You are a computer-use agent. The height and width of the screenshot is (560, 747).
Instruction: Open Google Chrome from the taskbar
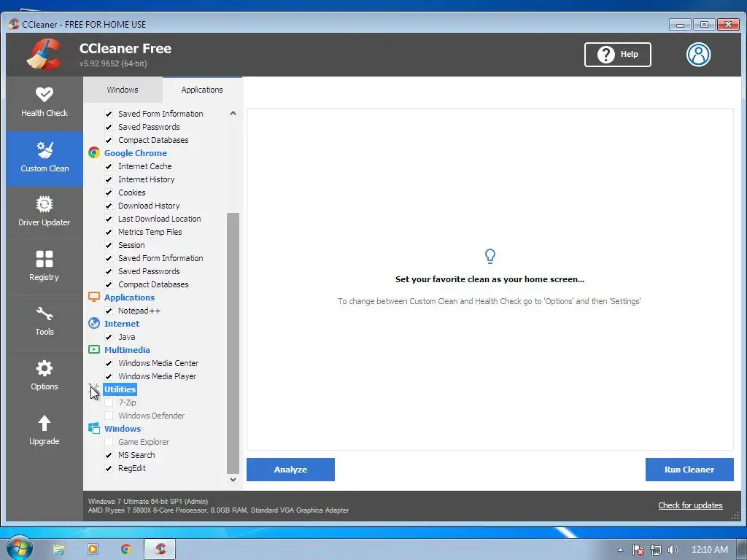pos(125,550)
